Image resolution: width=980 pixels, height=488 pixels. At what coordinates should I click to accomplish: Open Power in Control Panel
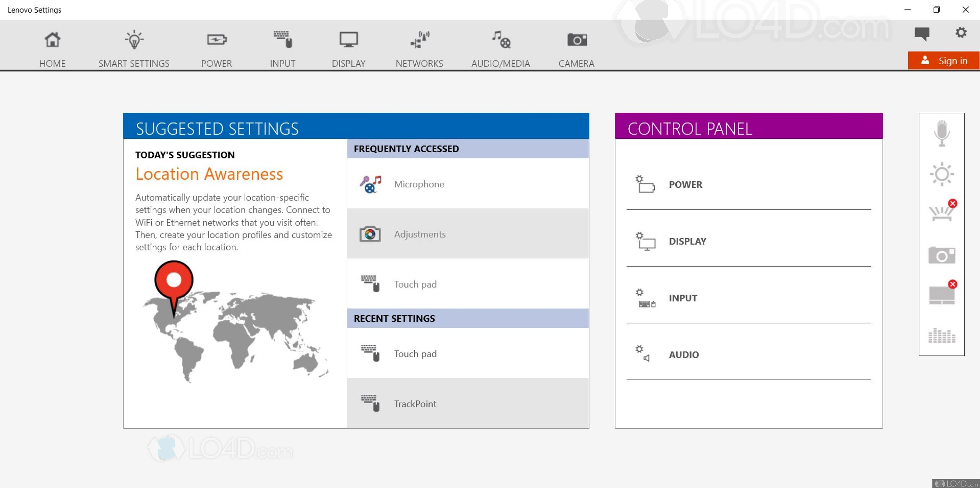tap(685, 185)
